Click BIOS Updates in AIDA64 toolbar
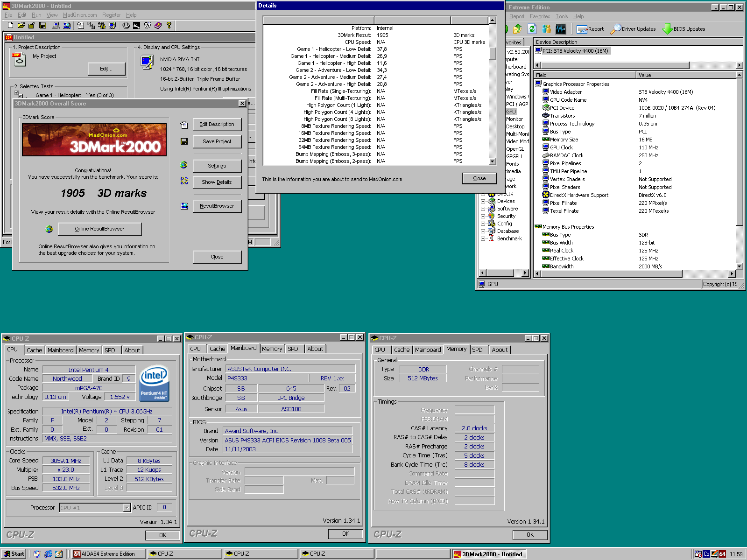Viewport: 747px width, 560px height. pyautogui.click(x=684, y=29)
